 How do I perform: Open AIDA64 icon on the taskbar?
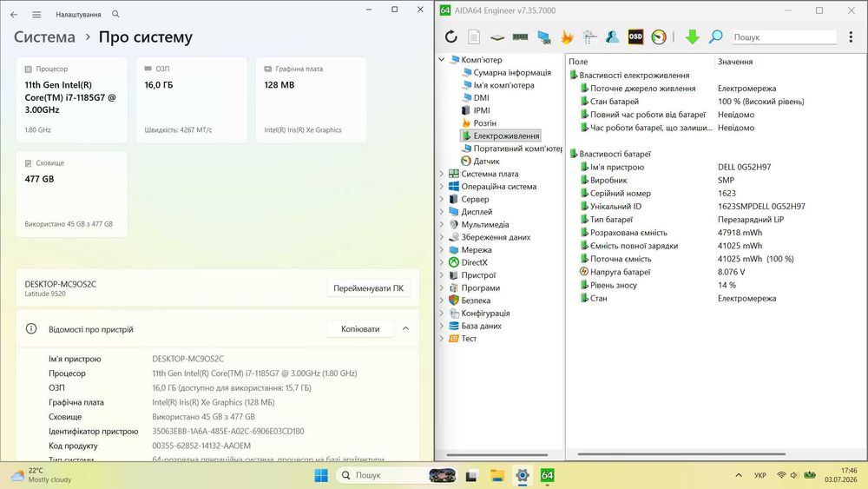(548, 475)
